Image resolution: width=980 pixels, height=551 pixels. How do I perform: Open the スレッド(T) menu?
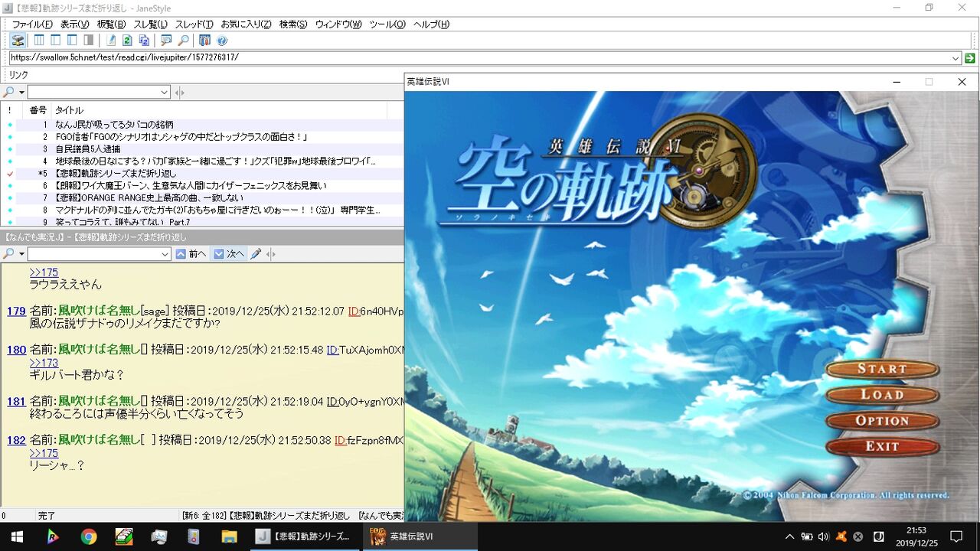tap(194, 24)
